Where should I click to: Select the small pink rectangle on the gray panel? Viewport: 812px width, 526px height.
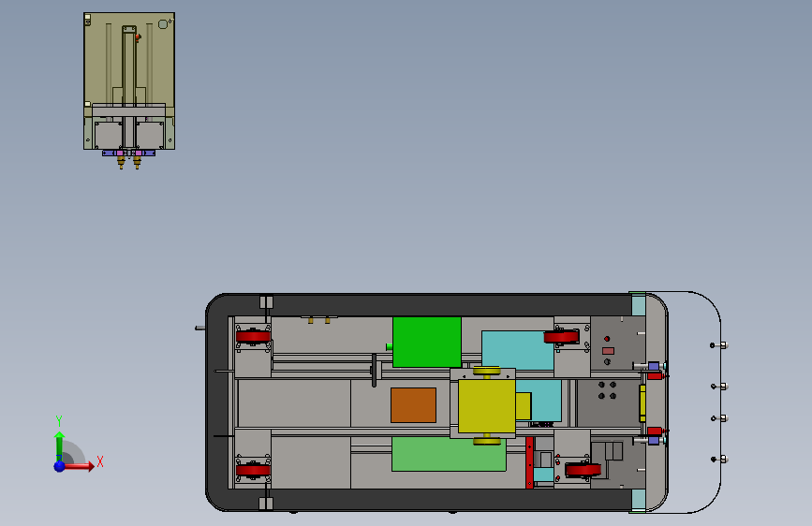coord(608,351)
